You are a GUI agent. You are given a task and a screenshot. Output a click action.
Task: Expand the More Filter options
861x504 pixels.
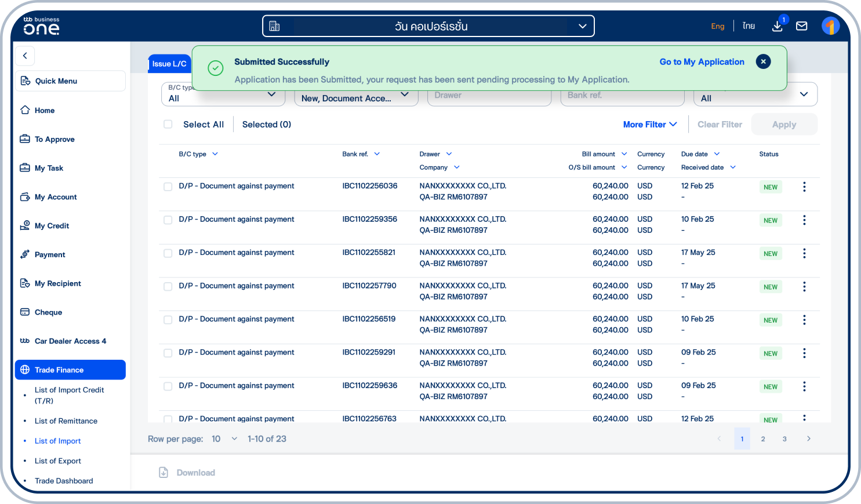click(649, 125)
